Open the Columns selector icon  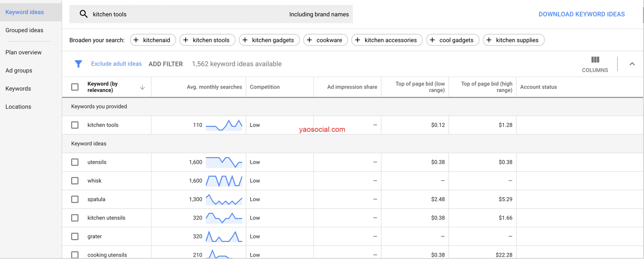tap(595, 60)
